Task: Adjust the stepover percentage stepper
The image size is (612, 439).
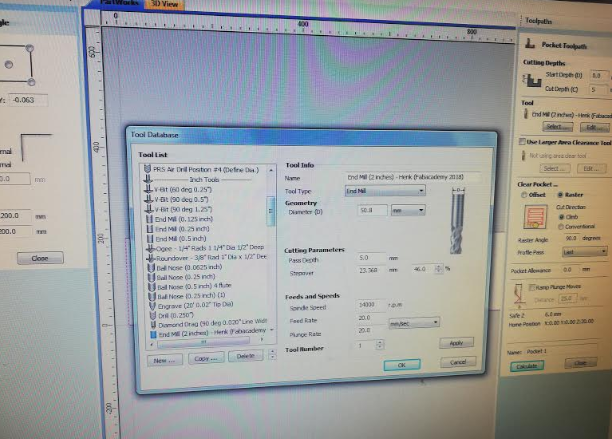Action: click(x=439, y=269)
